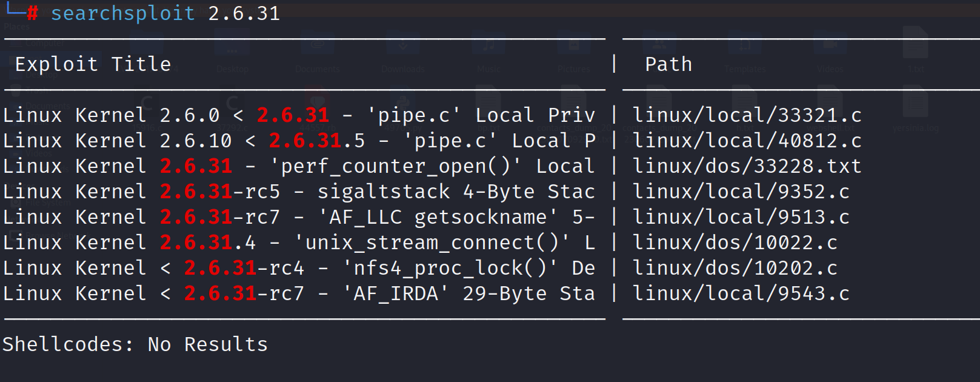Click the Shellcodes: No Results line
This screenshot has width=980, height=382.
(135, 344)
